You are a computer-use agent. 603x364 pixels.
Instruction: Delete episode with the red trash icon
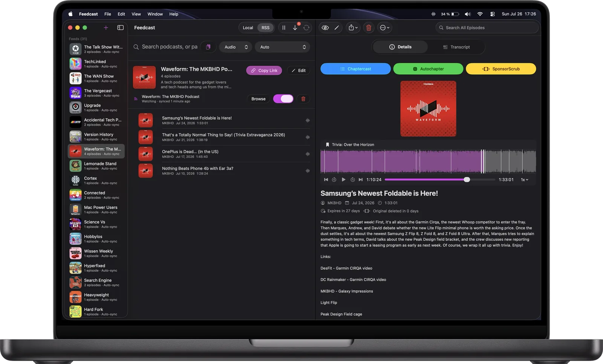pyautogui.click(x=369, y=28)
